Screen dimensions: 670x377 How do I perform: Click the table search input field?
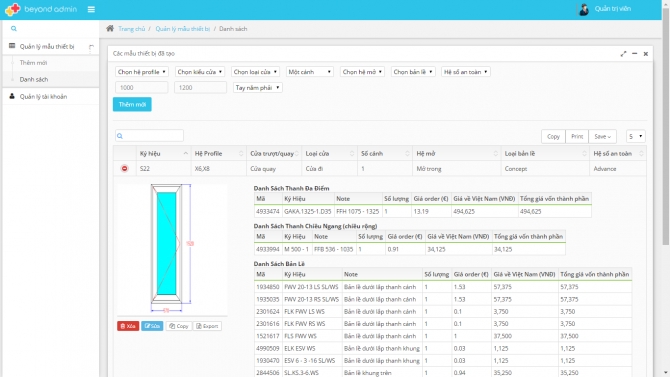tap(149, 136)
